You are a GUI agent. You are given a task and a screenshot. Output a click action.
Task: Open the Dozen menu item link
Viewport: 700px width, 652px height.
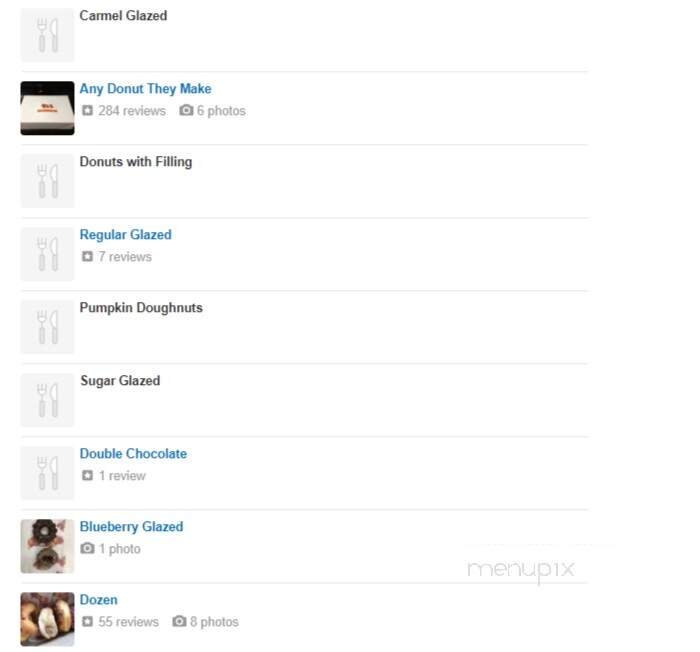pyautogui.click(x=99, y=600)
